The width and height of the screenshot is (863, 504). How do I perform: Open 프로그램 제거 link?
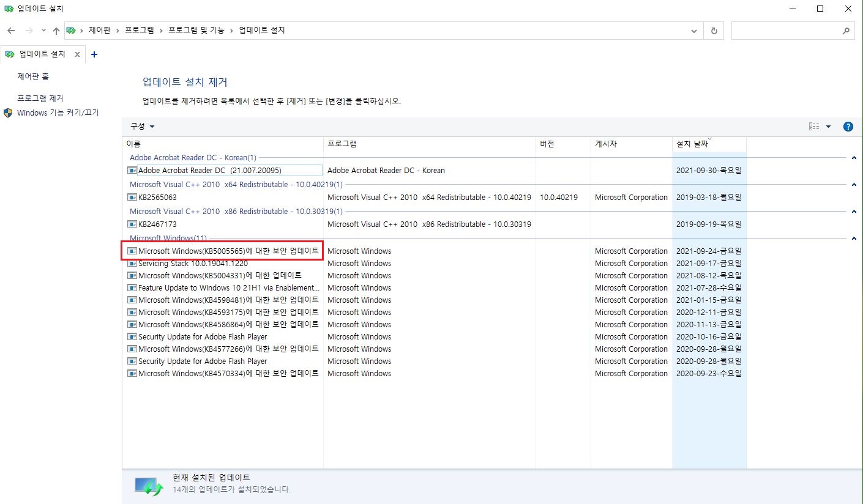pos(40,98)
